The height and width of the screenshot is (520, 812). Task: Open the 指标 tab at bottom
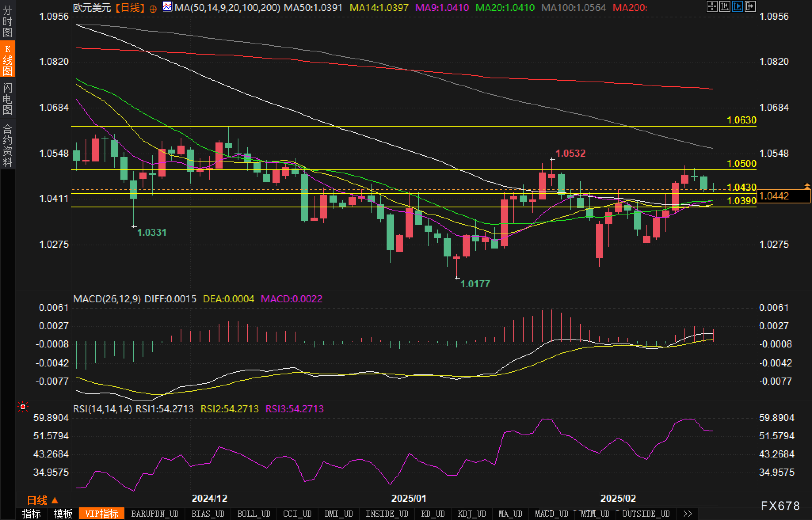[31, 514]
